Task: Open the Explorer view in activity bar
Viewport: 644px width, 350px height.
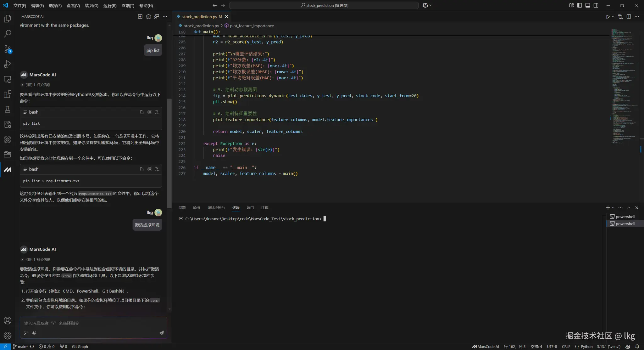Action: 8,19
